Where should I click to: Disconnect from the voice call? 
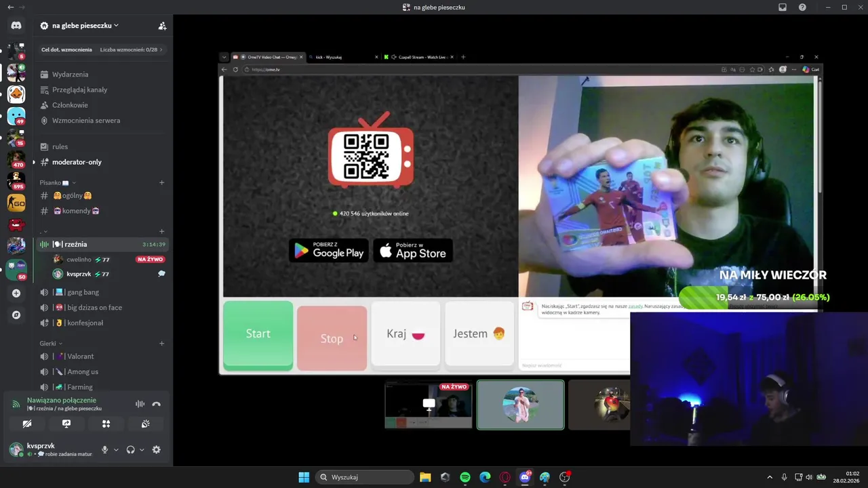click(x=157, y=404)
